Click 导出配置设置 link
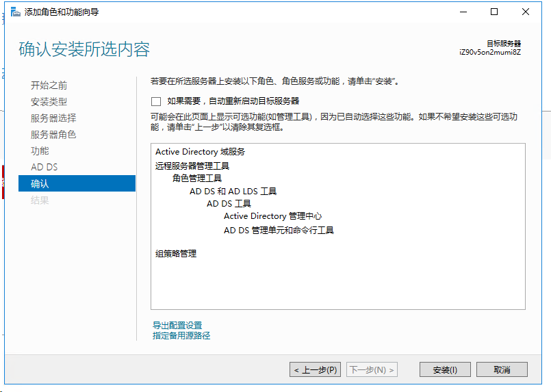 point(177,325)
